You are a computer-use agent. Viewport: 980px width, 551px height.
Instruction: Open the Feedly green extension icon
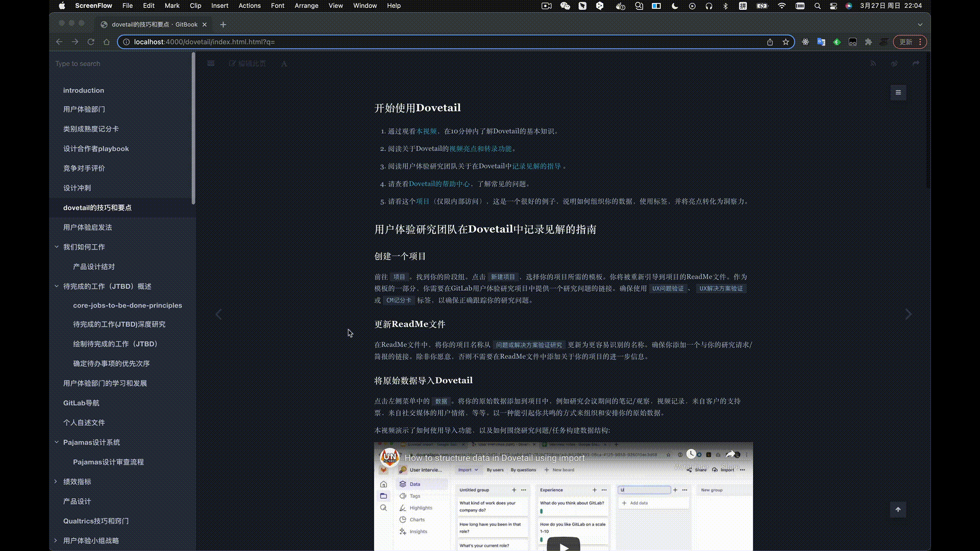click(x=837, y=42)
